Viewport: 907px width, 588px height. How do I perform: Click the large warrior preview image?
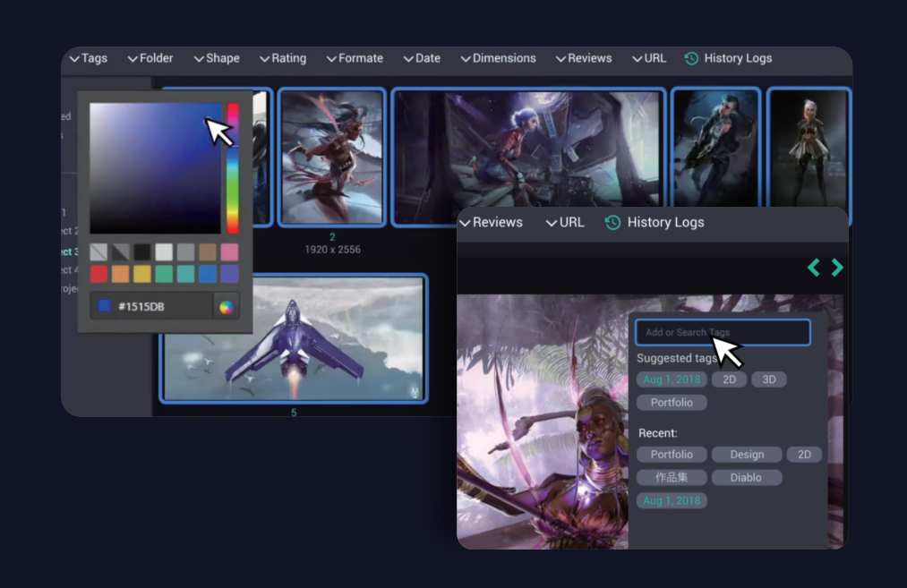542,422
